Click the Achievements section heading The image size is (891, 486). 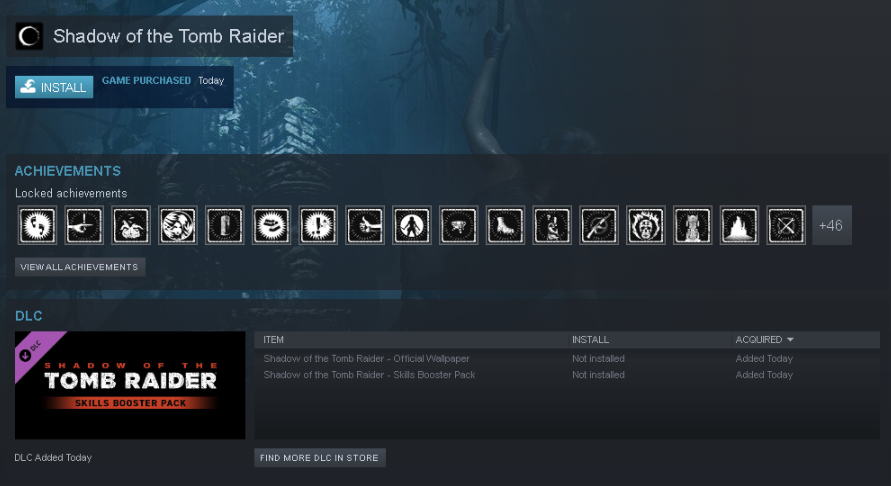(68, 171)
